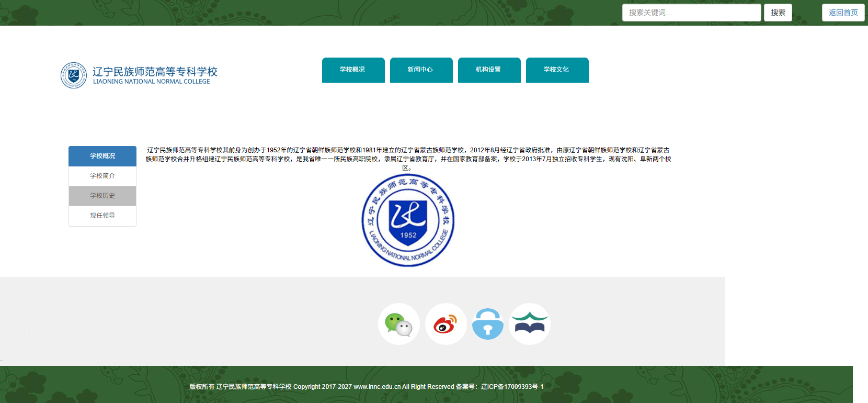Click the 辽宁民族师范高等专科学校 header title

click(155, 72)
